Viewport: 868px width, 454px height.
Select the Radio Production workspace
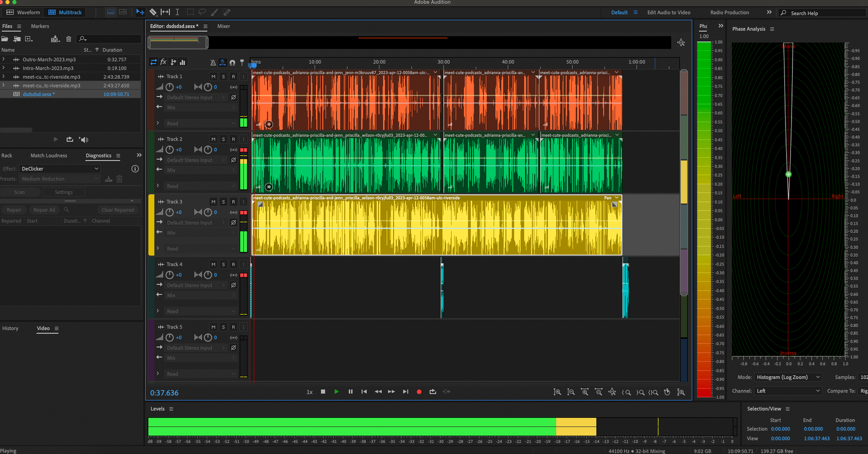pyautogui.click(x=730, y=12)
